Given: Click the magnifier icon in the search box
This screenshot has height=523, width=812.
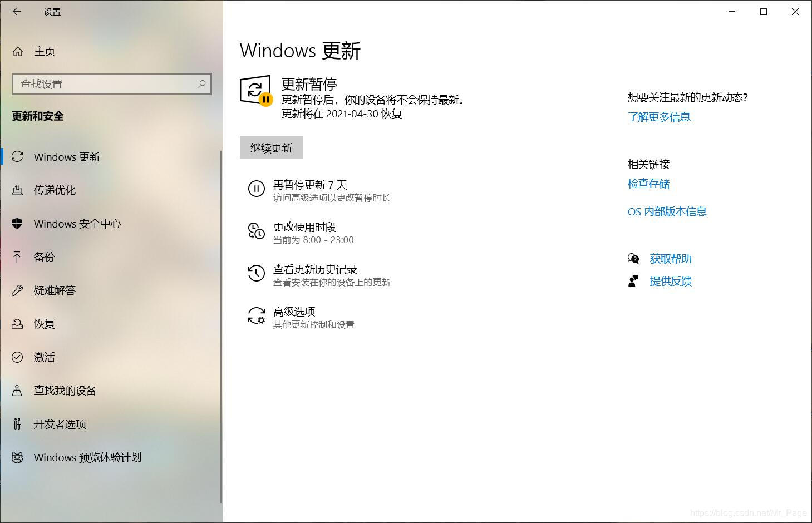Looking at the screenshot, I should coord(201,84).
